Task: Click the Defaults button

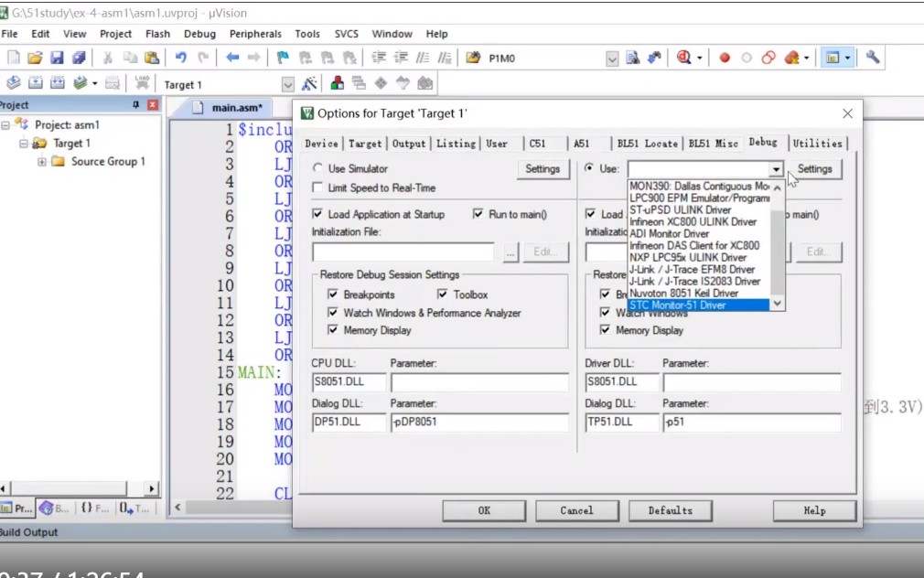Action: click(670, 510)
